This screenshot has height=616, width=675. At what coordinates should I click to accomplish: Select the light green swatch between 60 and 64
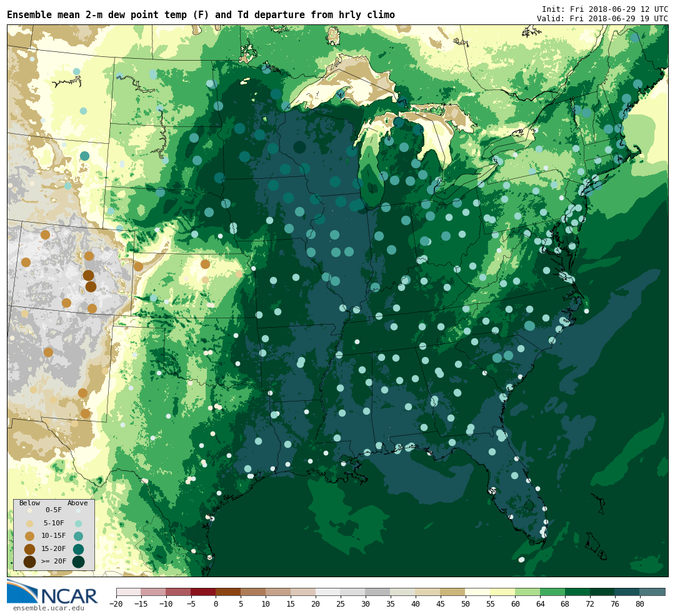pos(528,592)
